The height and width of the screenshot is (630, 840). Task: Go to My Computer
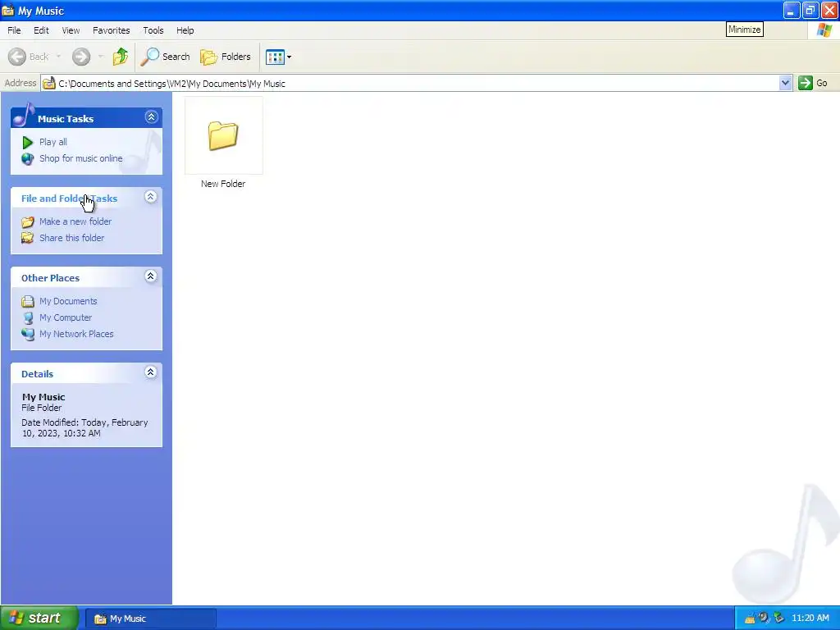[66, 317]
